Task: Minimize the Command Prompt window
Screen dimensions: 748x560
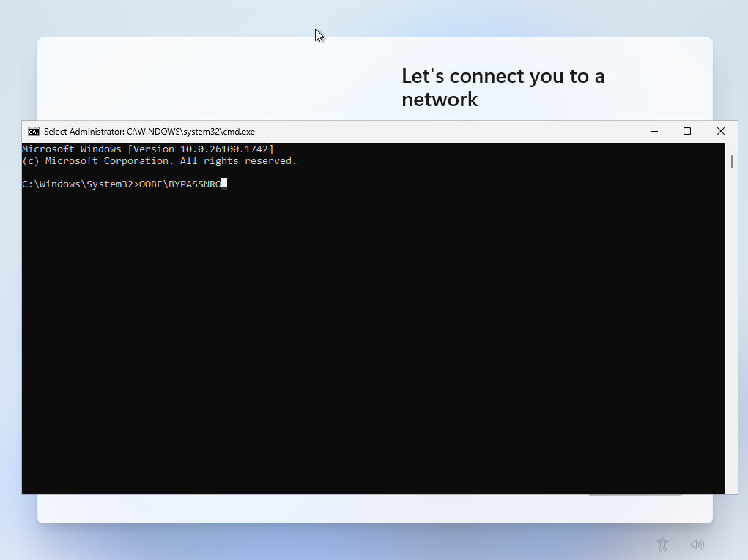Action: [x=653, y=132]
